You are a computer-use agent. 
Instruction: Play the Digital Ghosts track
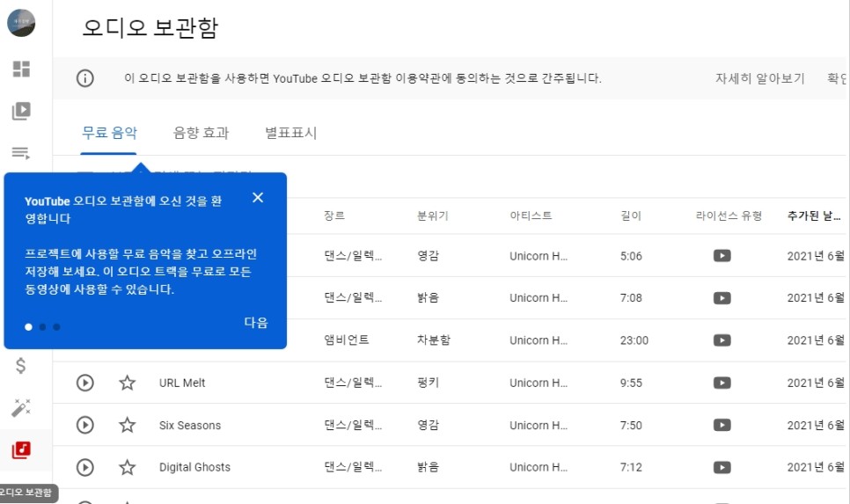pos(85,467)
